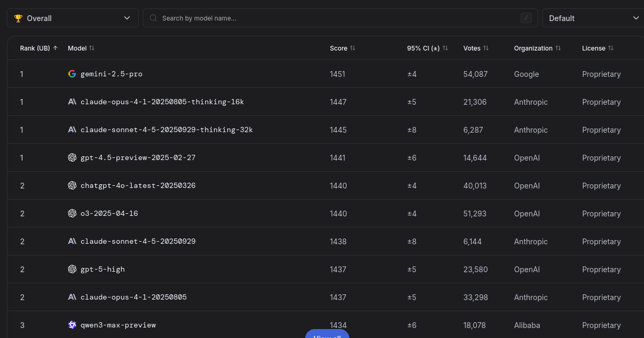Toggle Rank (UB) sort direction arrow
The width and height of the screenshot is (644, 338).
pos(55,48)
